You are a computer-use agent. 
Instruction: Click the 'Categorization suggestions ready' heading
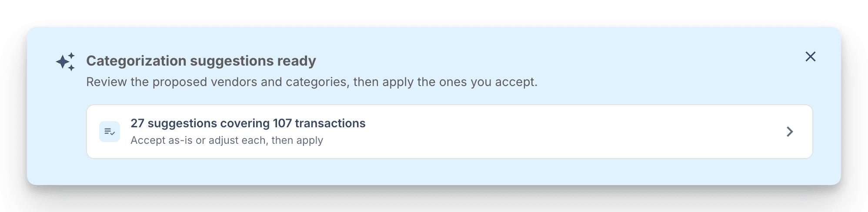point(201,61)
